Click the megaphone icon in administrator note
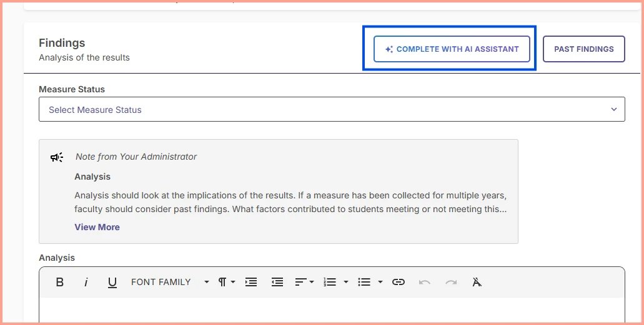This screenshot has height=325, width=644. point(57,157)
